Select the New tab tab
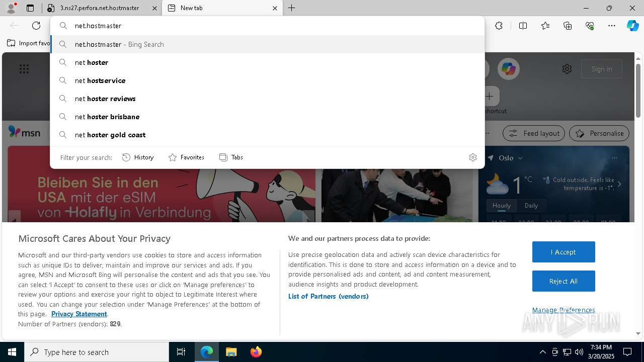Viewport: 644px width, 362px height. [223, 8]
